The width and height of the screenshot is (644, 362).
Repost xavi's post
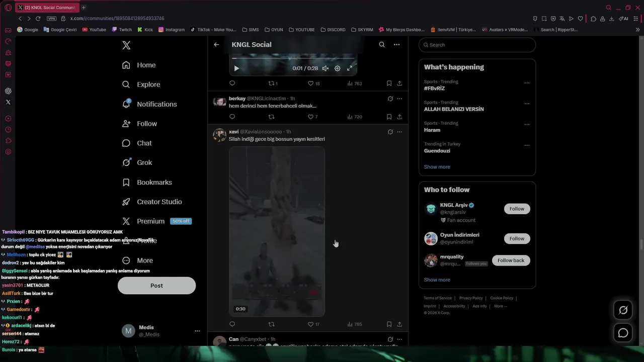coord(271,324)
